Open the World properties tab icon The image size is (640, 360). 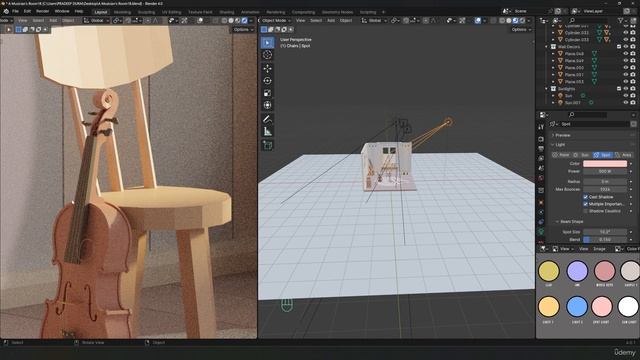click(x=541, y=178)
